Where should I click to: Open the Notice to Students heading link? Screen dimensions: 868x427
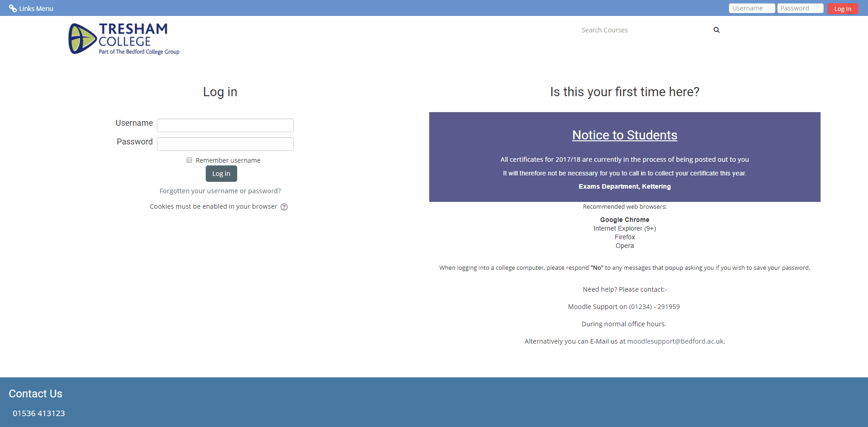click(625, 135)
